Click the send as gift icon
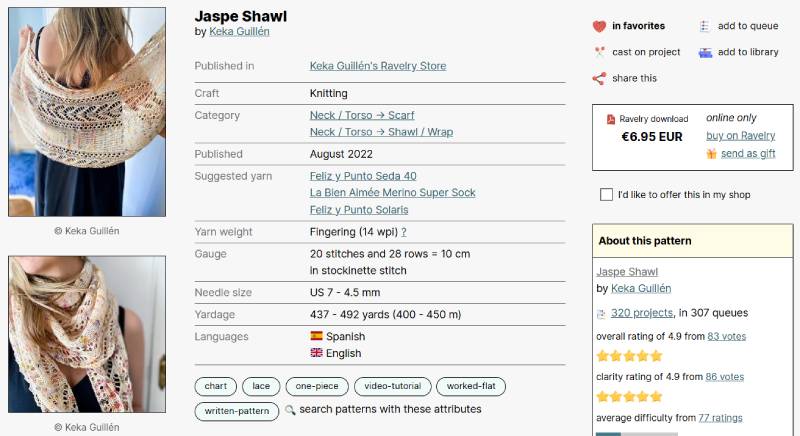 tap(711, 154)
